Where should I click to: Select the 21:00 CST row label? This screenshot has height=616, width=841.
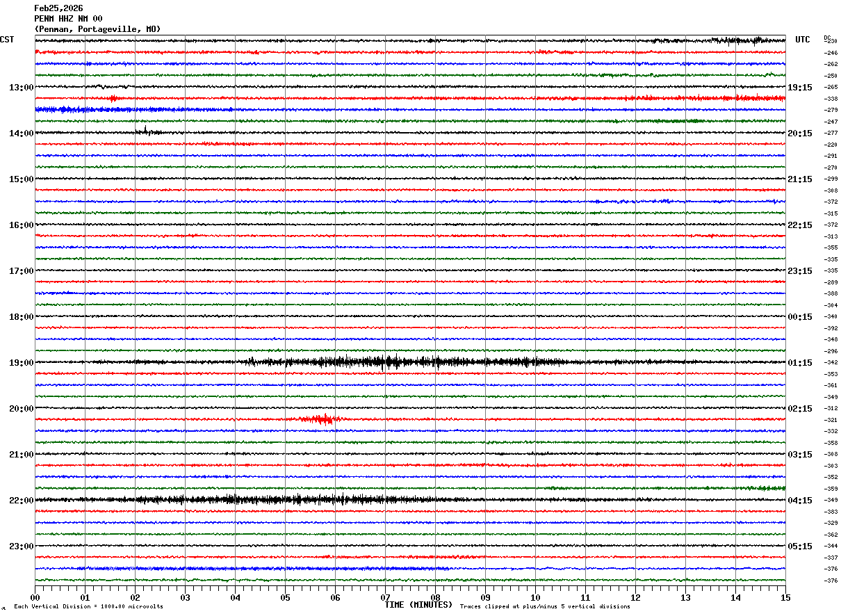tap(21, 455)
